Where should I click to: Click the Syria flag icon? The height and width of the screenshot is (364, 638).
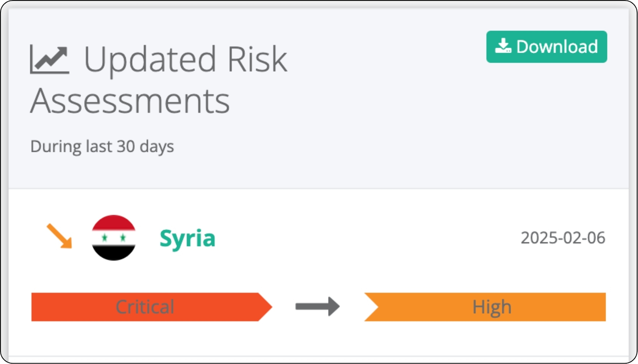click(113, 237)
